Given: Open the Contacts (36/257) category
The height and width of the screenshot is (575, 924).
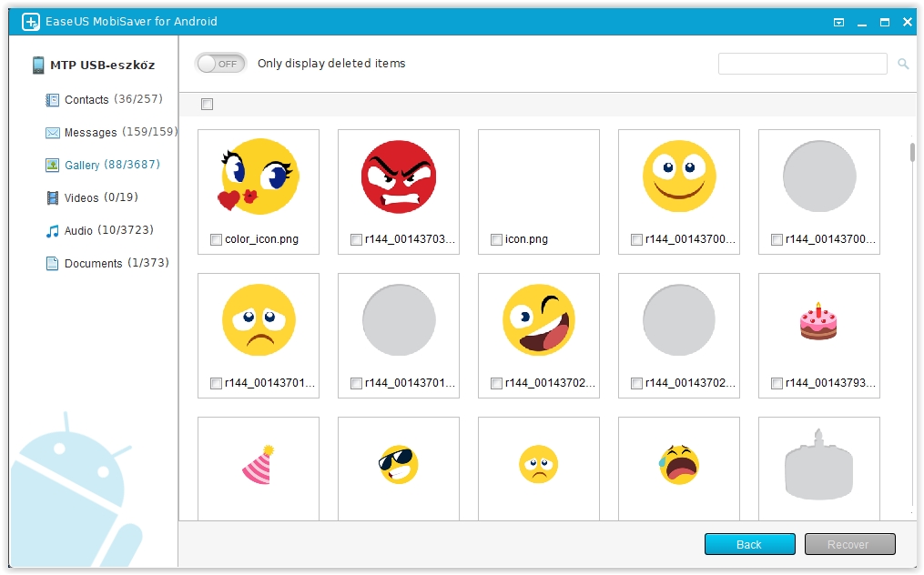Looking at the screenshot, I should pyautogui.click(x=104, y=99).
